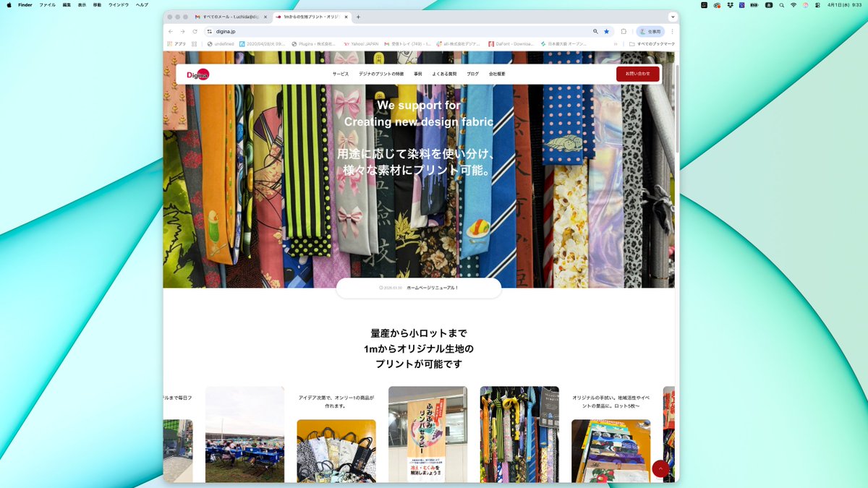The height and width of the screenshot is (488, 868).
Task: Open the ウインドウ menu
Action: (119, 4)
